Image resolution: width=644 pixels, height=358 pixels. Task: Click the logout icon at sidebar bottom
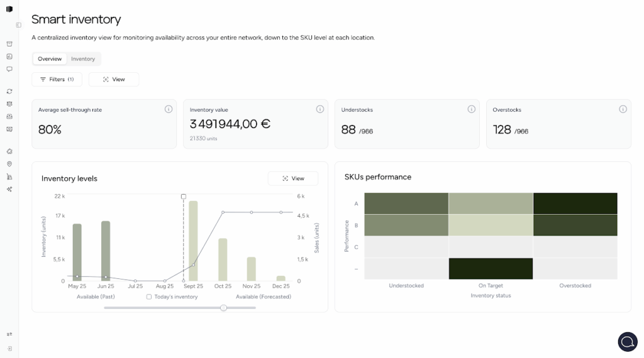pyautogui.click(x=9, y=348)
